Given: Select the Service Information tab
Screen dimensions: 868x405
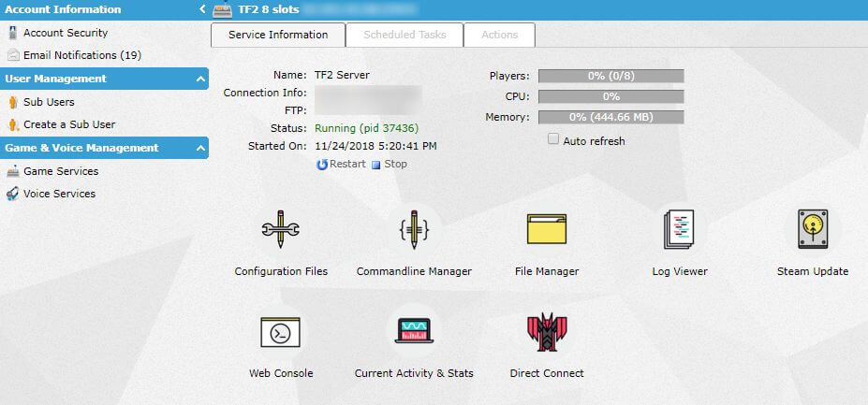Looking at the screenshot, I should click(278, 35).
